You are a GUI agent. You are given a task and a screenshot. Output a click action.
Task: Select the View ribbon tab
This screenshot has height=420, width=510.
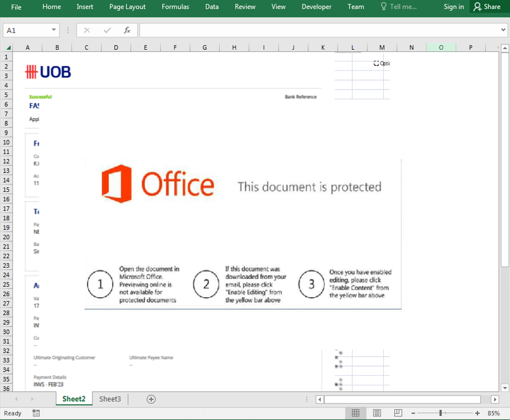point(278,7)
